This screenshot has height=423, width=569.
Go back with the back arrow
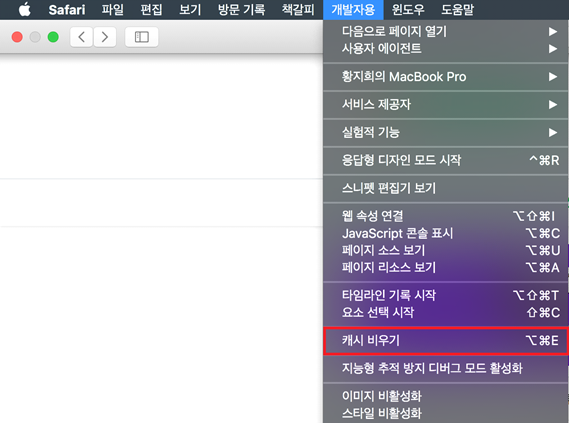pyautogui.click(x=82, y=37)
